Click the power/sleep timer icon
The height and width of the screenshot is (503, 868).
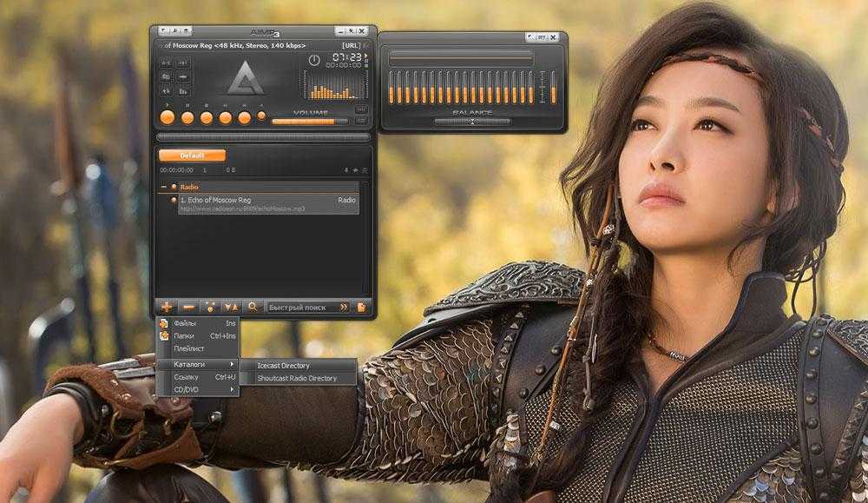click(x=314, y=60)
